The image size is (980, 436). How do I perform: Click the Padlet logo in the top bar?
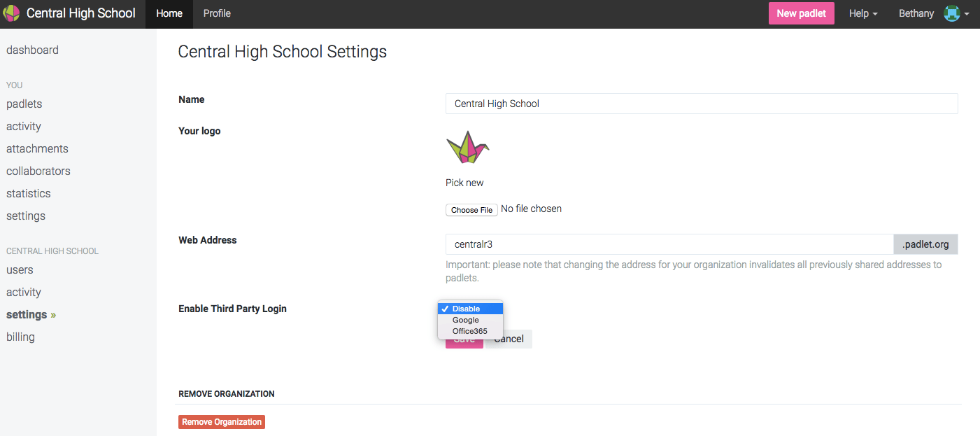(11, 13)
